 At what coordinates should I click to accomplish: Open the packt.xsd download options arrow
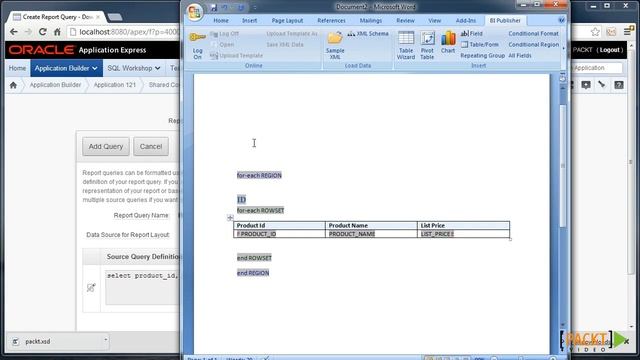click(106, 340)
